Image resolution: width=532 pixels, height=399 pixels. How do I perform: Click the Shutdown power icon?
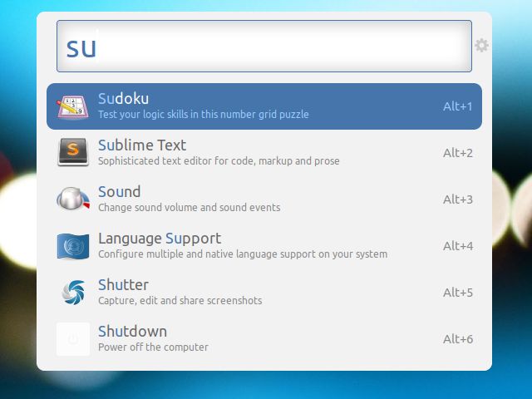[73, 339]
